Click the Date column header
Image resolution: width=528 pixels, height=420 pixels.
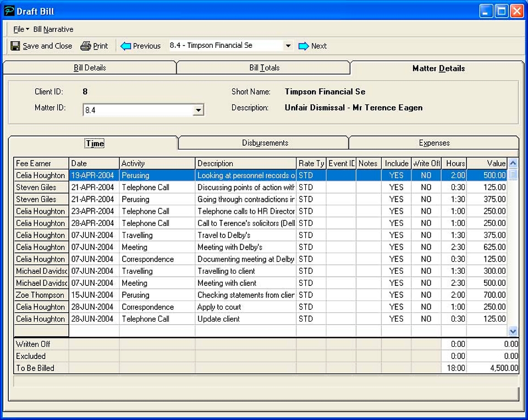click(x=94, y=163)
